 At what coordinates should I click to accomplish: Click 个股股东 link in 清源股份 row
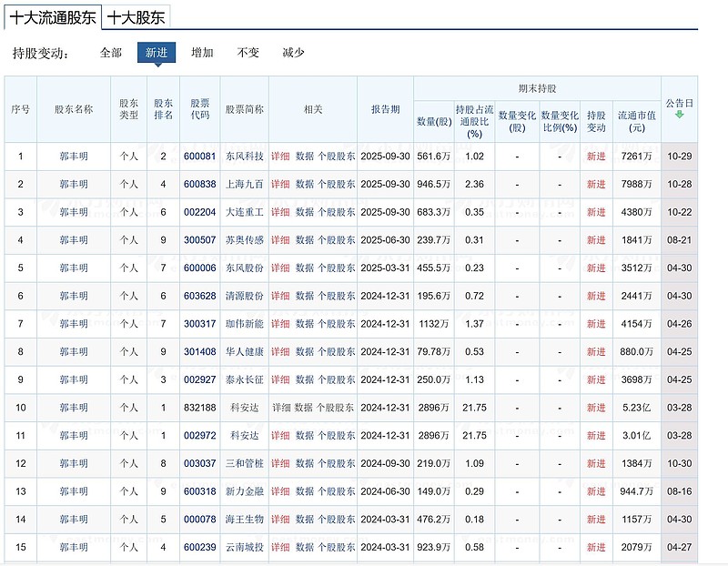tap(336, 296)
